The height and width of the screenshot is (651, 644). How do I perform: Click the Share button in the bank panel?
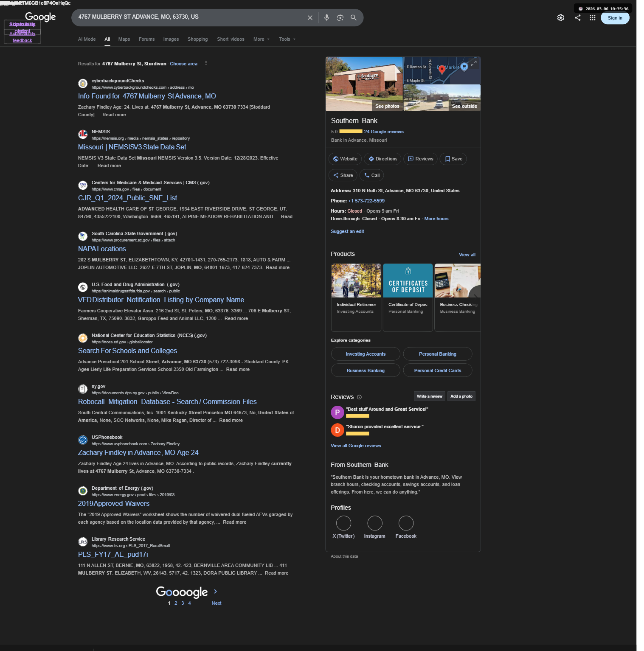[x=343, y=176]
